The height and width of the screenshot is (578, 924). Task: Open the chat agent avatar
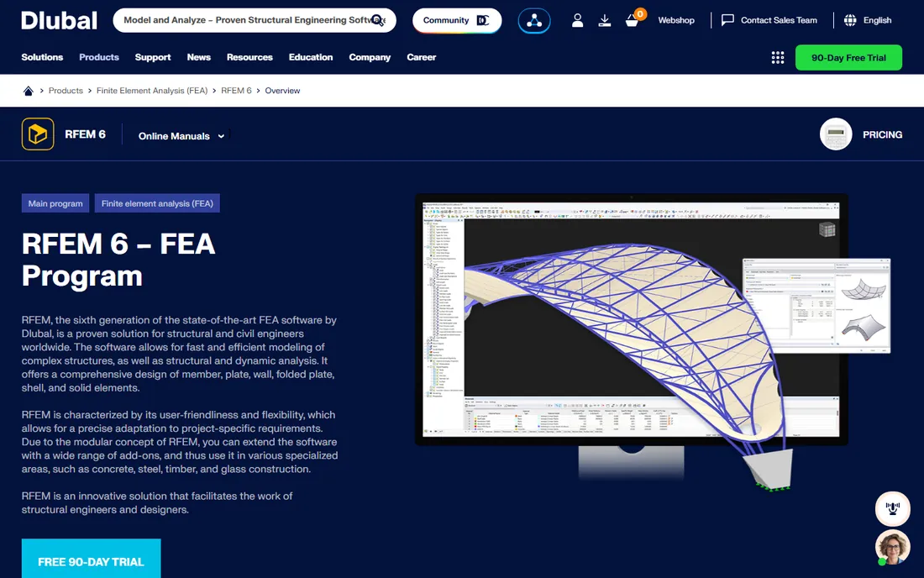pos(893,547)
